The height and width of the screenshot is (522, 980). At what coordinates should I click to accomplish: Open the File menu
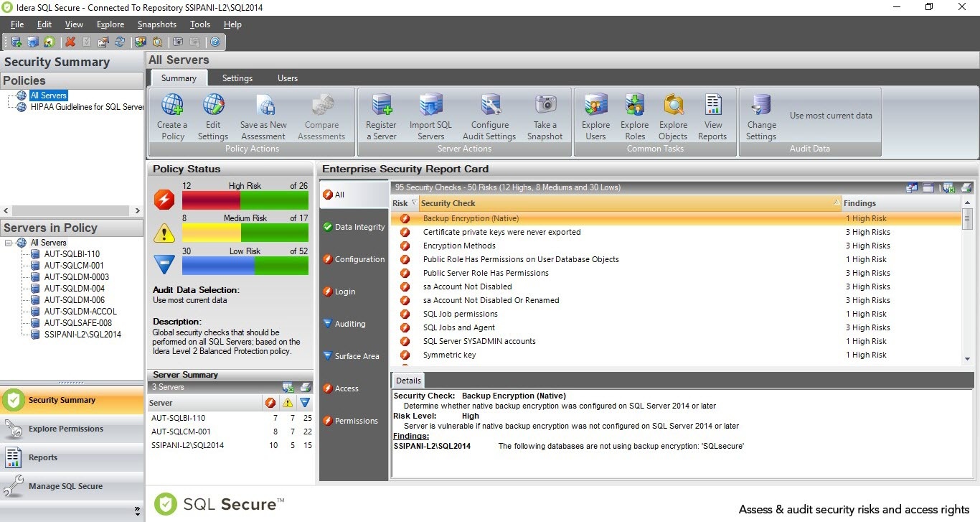click(17, 24)
